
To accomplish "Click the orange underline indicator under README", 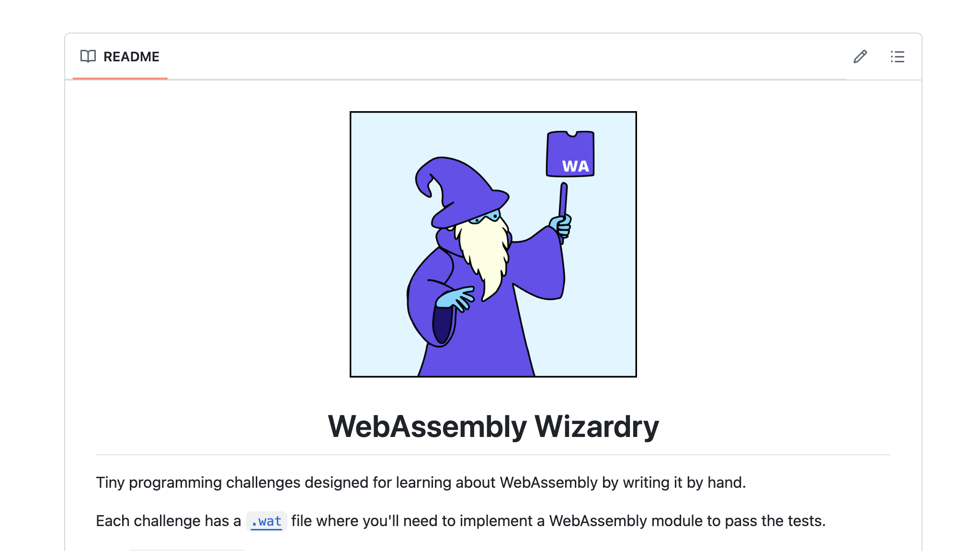I will click(120, 78).
